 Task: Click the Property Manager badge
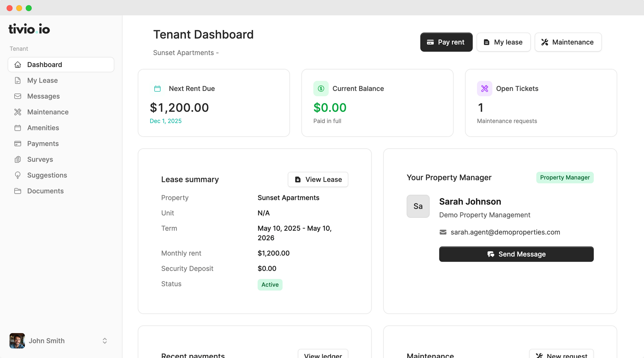tap(565, 177)
